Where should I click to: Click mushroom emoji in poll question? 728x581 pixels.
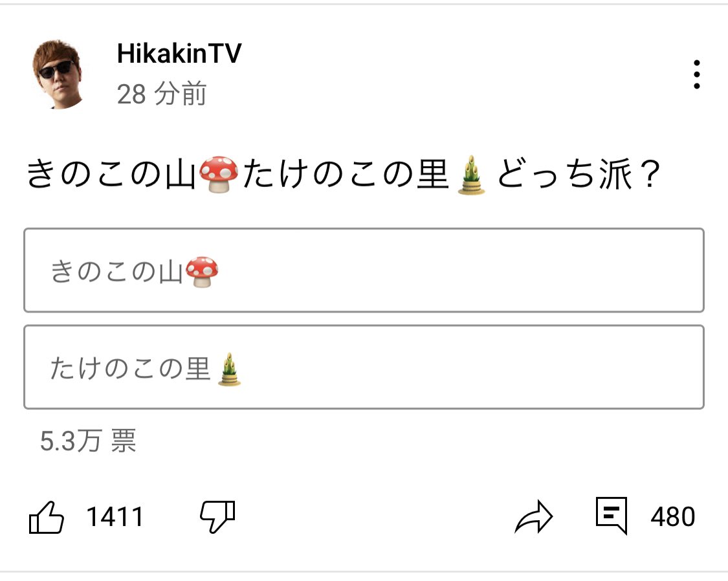click(x=219, y=175)
